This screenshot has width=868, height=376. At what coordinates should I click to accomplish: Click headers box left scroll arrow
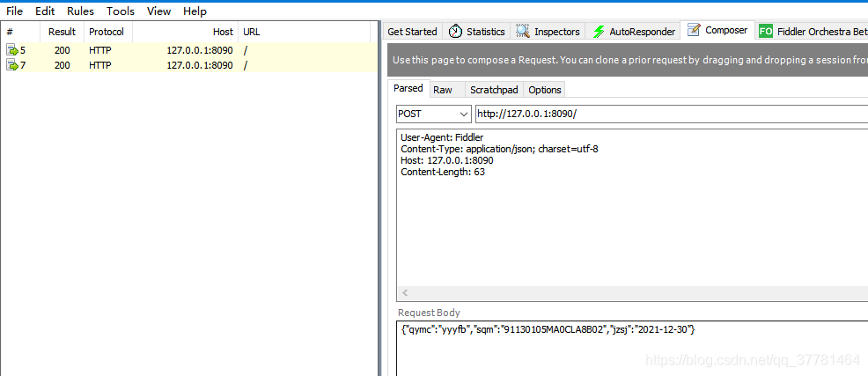405,293
